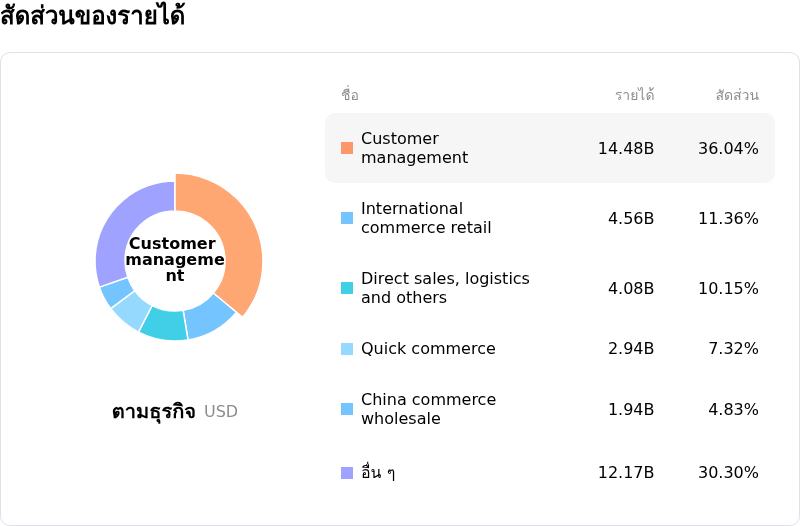Click the ชื่อ column header
800x526 pixels.
[x=350, y=94]
